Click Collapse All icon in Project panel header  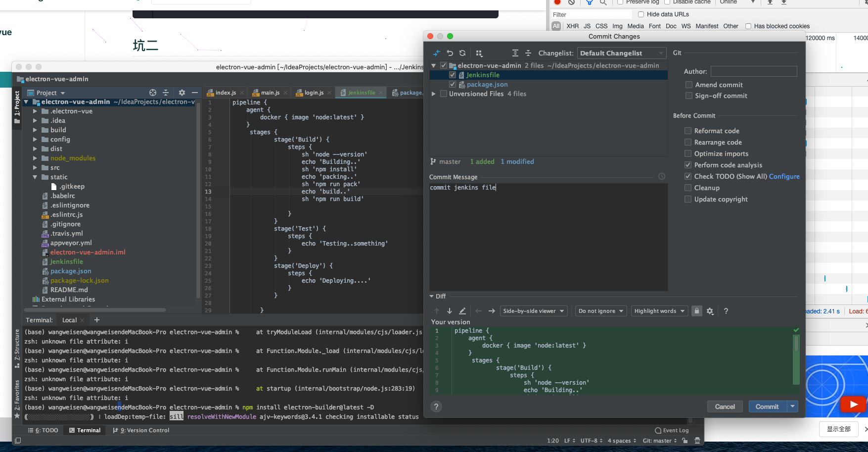pos(166,93)
